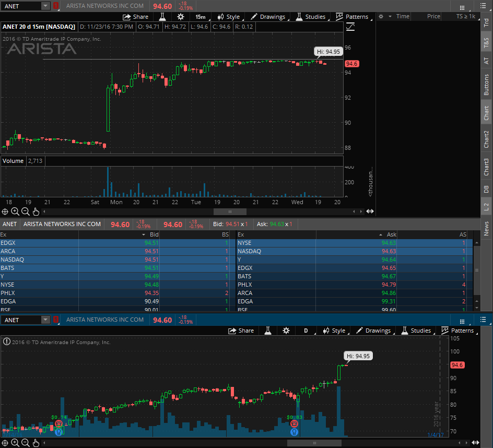Switch to T&S sidebar tab
Image resolution: width=493 pixels, height=448 pixels.
(486, 42)
